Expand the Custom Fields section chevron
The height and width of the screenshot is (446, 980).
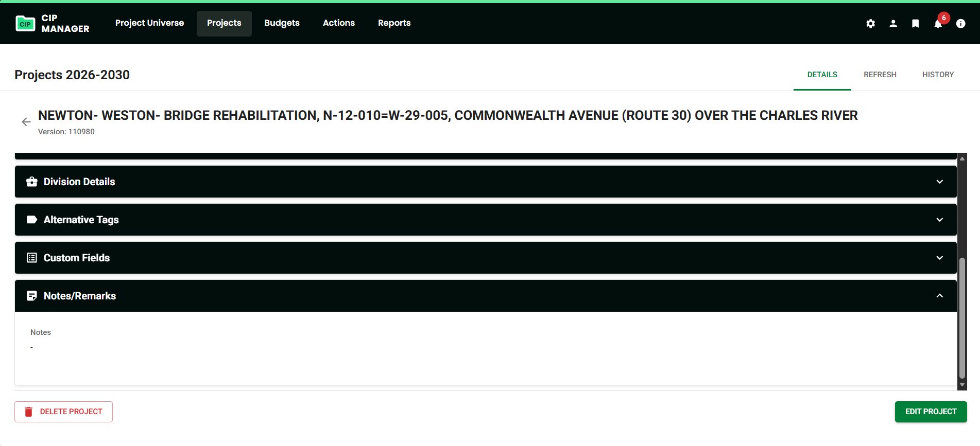[x=939, y=258]
